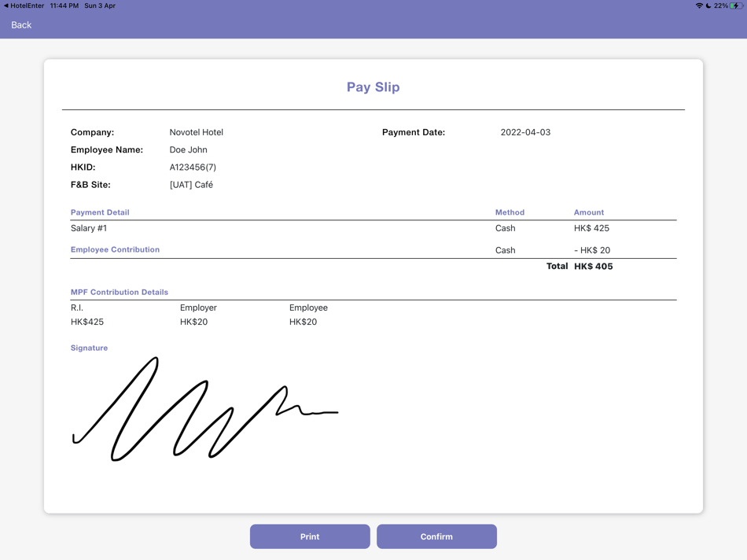Select HKID value A123456(7)
The height and width of the screenshot is (560, 747).
193,168
